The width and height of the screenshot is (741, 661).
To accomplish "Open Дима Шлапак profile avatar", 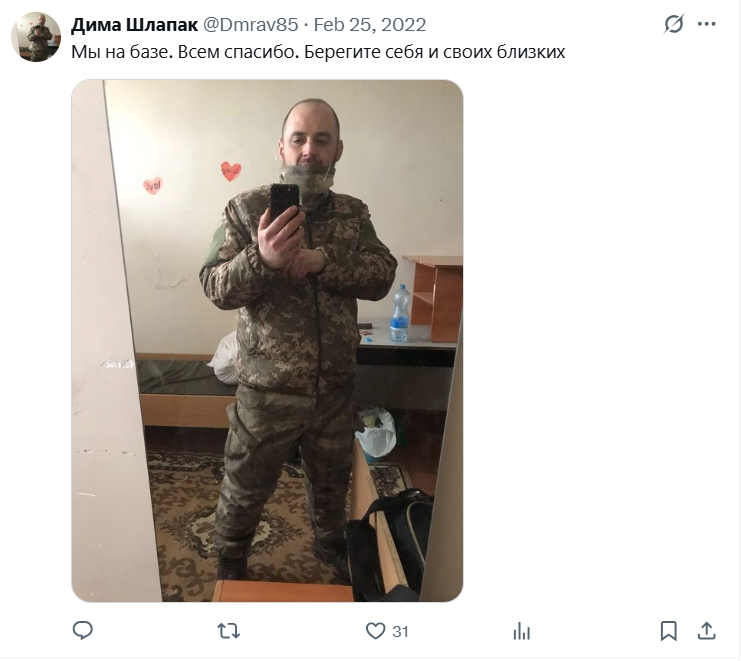I will click(x=36, y=37).
